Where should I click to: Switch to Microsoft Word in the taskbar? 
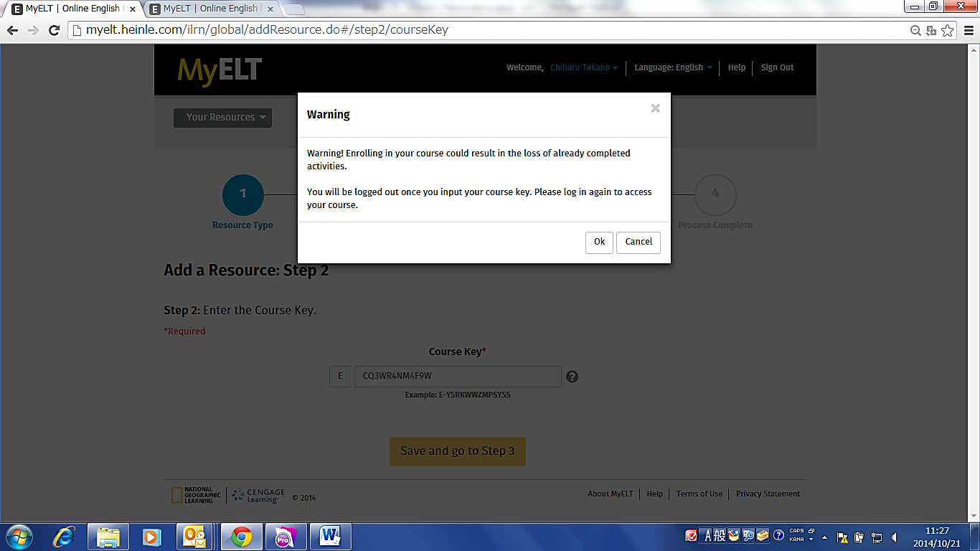coord(331,537)
